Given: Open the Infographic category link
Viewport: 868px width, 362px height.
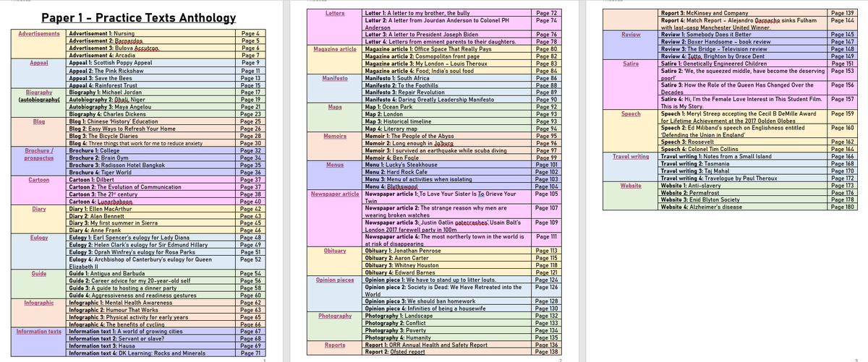Looking at the screenshot, I should coord(39,303).
